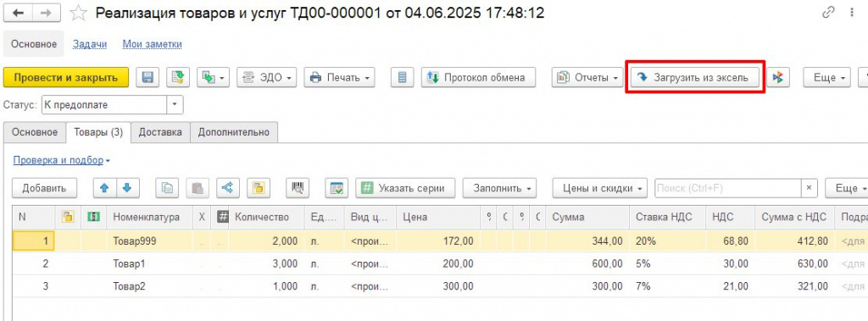The height and width of the screenshot is (321, 868).
Task: Open the Статус dropdown arrow
Action: click(175, 104)
